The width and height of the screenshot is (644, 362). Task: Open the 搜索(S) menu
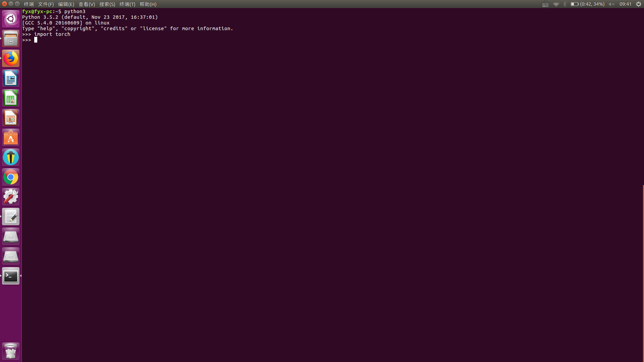[107, 4]
